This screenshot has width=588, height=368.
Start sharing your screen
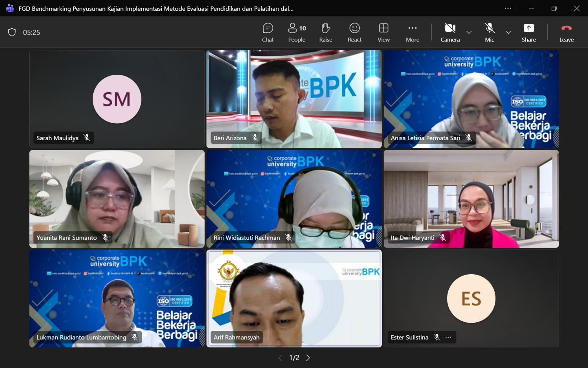[x=528, y=32]
